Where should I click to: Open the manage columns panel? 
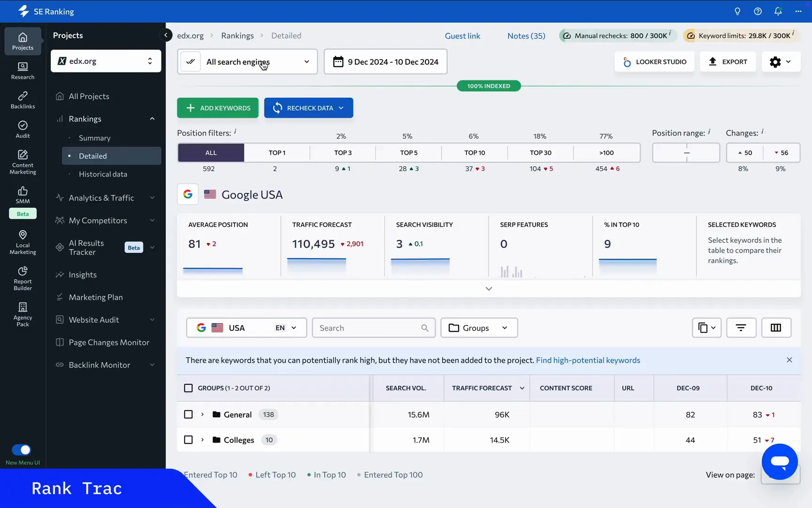776,328
